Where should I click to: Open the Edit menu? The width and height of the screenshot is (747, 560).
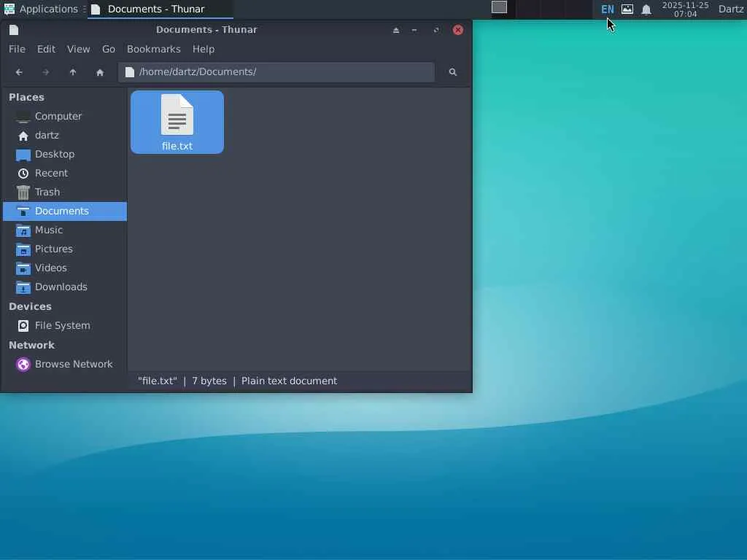pyautogui.click(x=46, y=49)
